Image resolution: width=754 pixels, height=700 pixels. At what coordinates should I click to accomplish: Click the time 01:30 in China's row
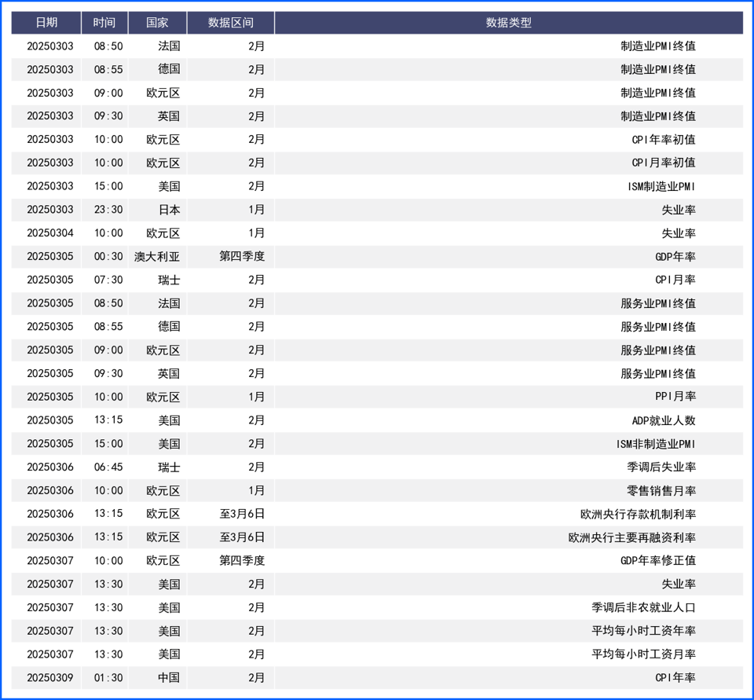click(x=108, y=677)
